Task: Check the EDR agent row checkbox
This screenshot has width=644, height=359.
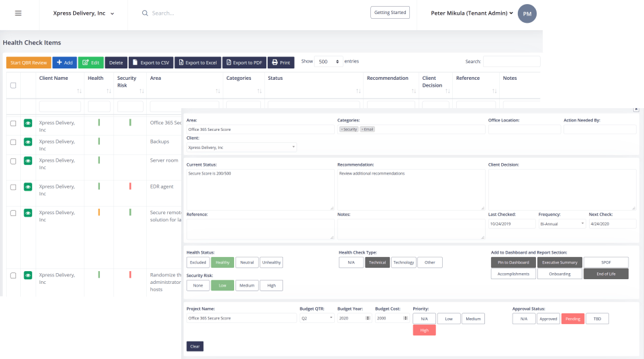Action: pos(13,187)
